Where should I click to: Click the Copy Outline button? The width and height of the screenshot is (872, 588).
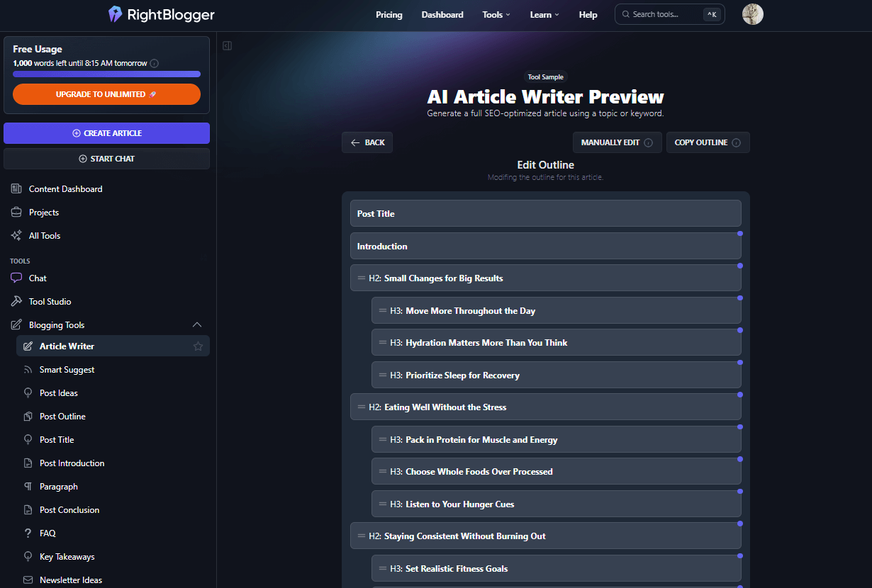click(x=708, y=142)
